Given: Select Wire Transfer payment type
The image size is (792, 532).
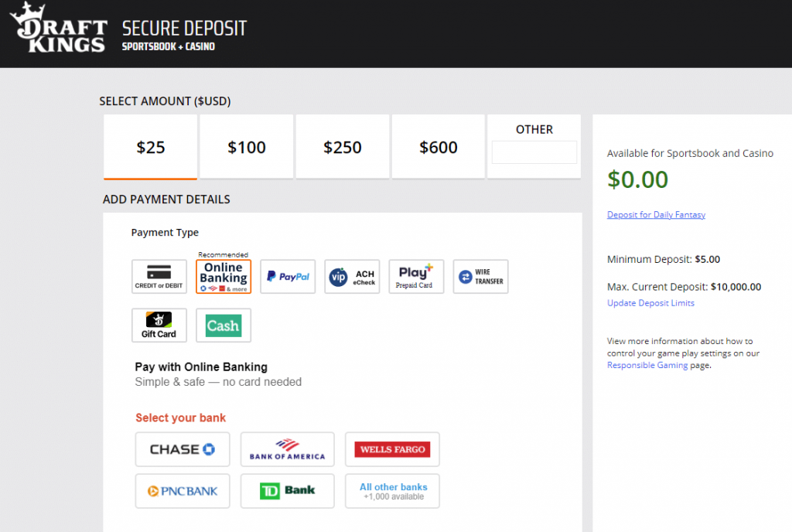Looking at the screenshot, I should 480,277.
